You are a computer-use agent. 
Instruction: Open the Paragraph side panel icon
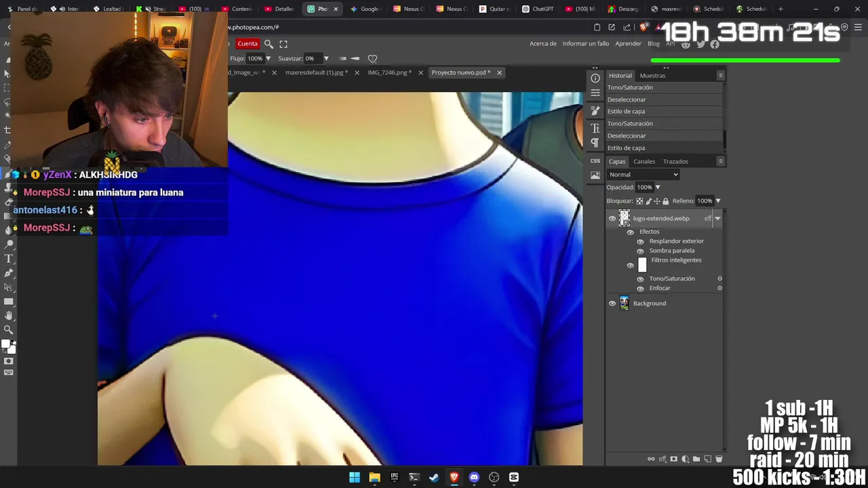coord(595,143)
